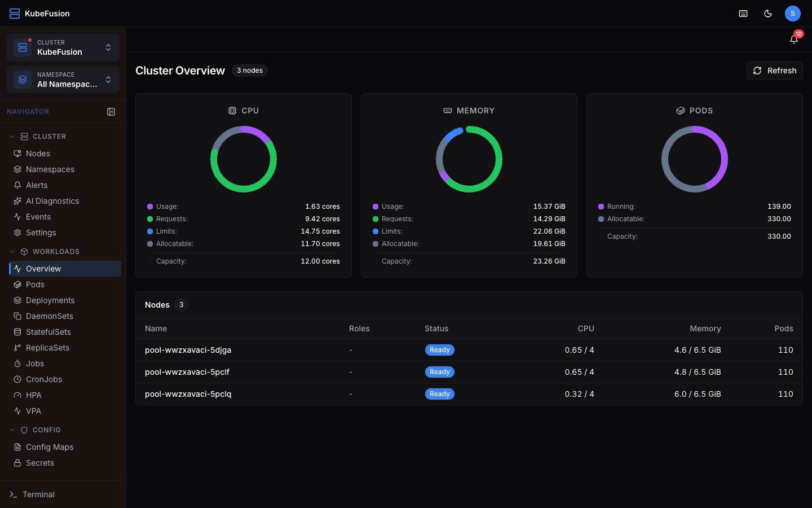The image size is (812, 508).
Task: Open the cluster selector for KubeFusion
Action: 62,47
